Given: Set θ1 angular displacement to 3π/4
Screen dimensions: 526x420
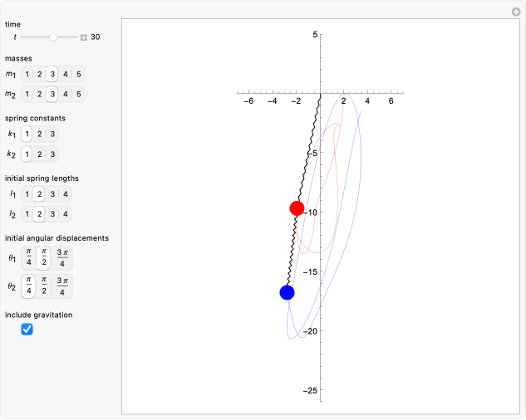Looking at the screenshot, I should 62,258.
